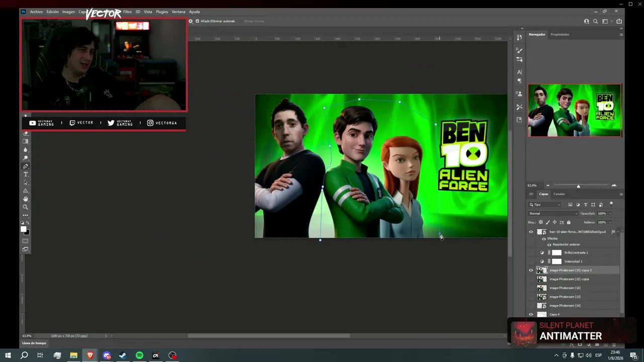Viewport: 644px width, 362px height.
Task: Swap foreground and background colors
Action: 28,223
